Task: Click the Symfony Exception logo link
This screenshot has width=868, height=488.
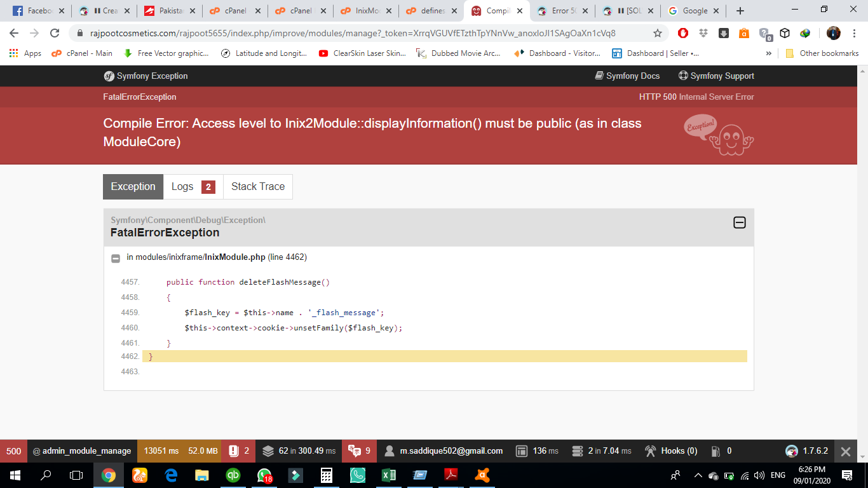Action: pos(146,76)
